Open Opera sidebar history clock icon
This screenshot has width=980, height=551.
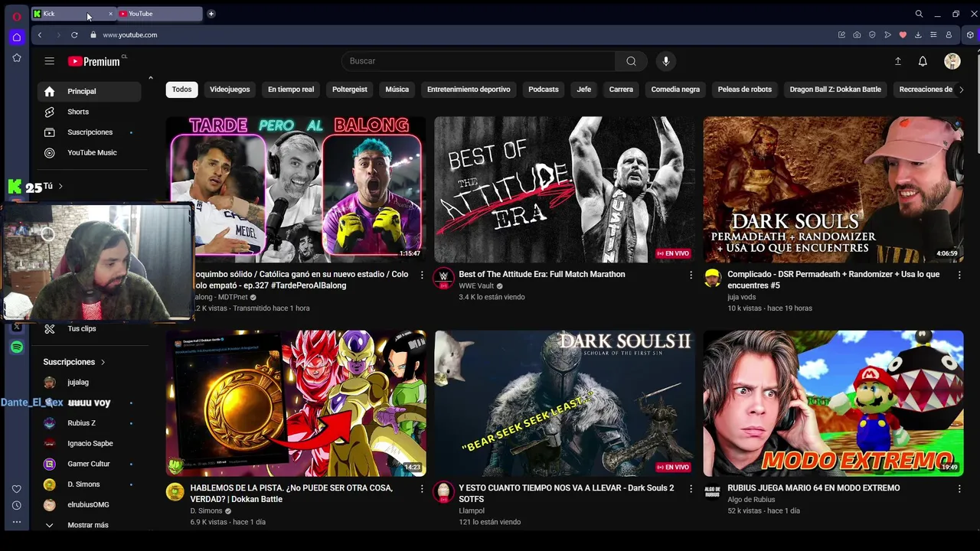pos(16,505)
